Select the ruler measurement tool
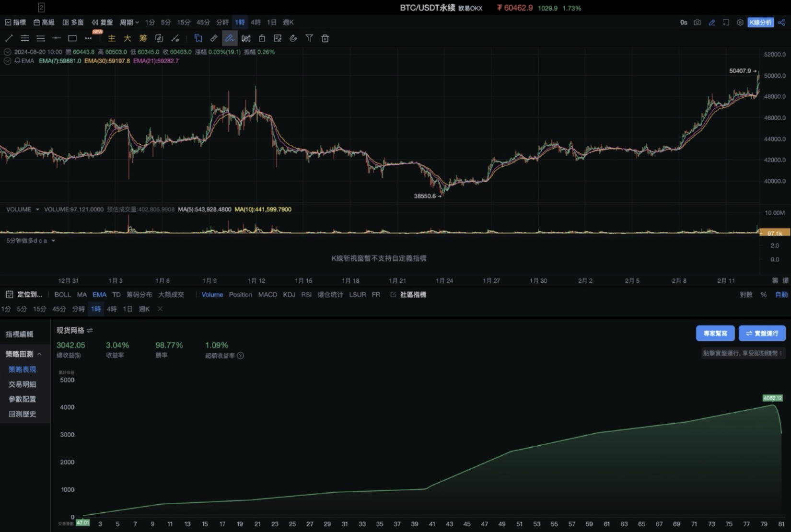Screen dimensions: 791x532 214,38
